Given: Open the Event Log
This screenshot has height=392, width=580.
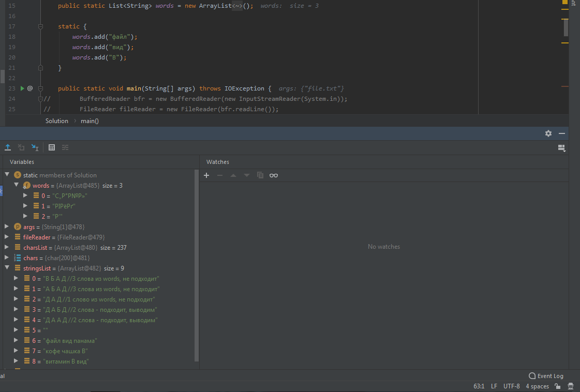Looking at the screenshot, I should point(546,376).
